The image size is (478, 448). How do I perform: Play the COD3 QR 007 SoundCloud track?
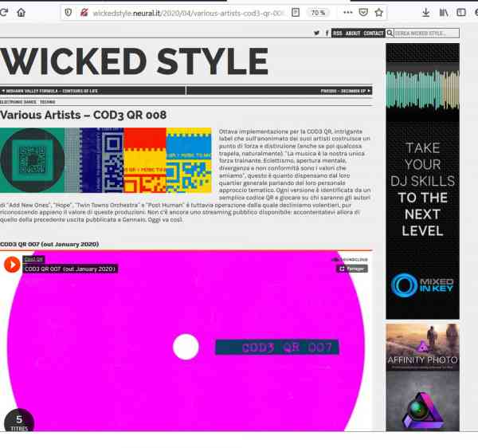[x=12, y=264]
